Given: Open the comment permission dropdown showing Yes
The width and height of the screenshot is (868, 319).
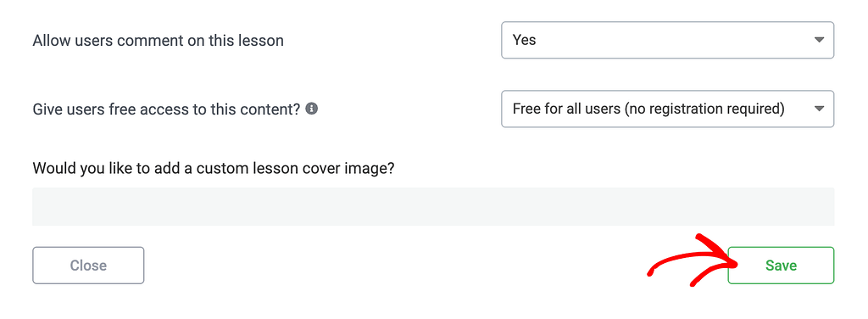Looking at the screenshot, I should (668, 40).
